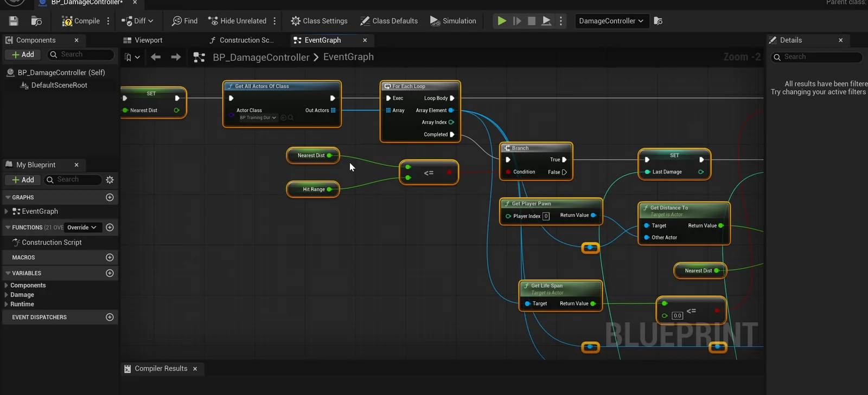Open Compile options three-dot menu

click(x=108, y=21)
